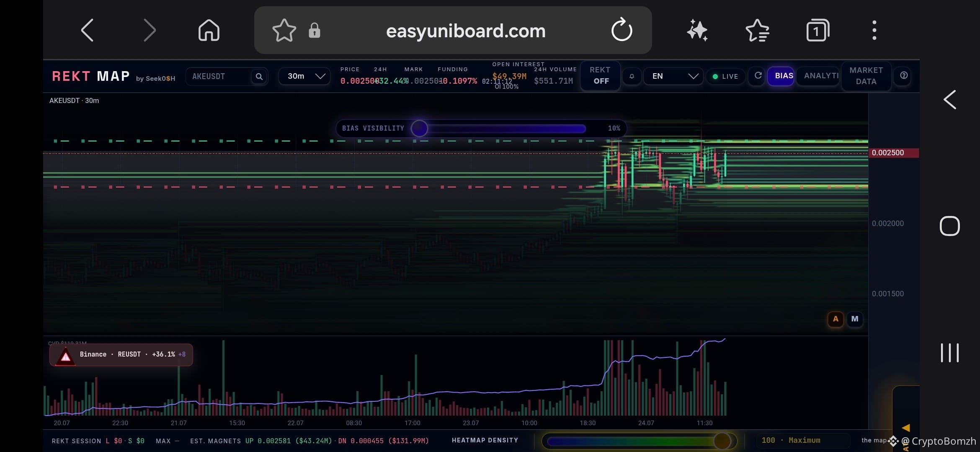
Task: Click the 0.1097% funding rate value
Action: coord(458,81)
